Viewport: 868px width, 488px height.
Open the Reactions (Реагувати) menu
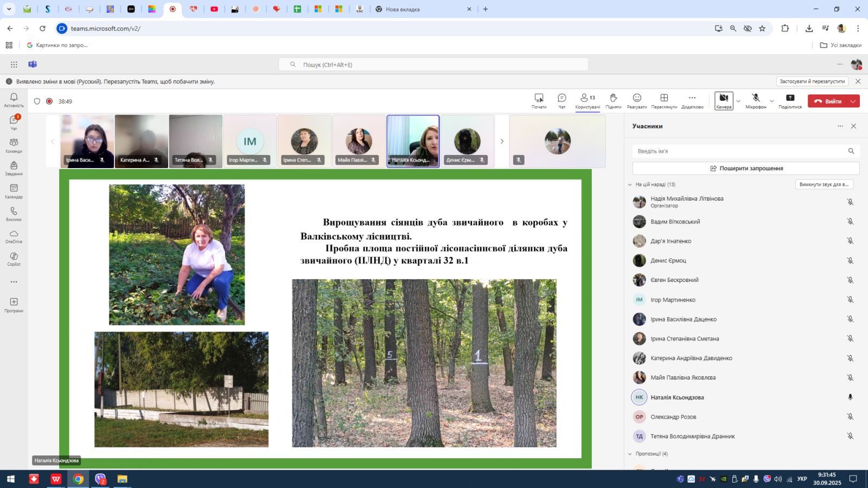(637, 100)
